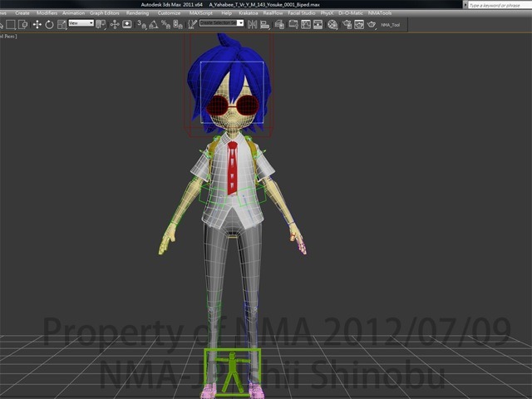The height and width of the screenshot is (399, 532).
Task: Click Create Selection Set input field
Action: pyautogui.click(x=218, y=22)
